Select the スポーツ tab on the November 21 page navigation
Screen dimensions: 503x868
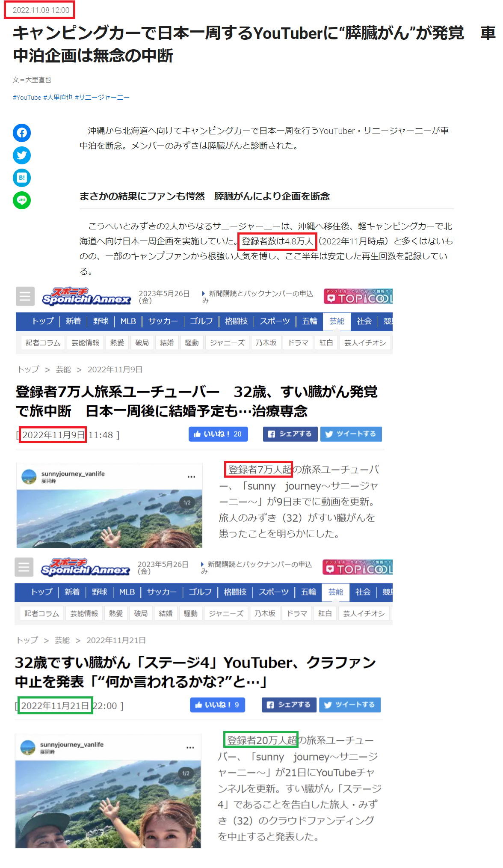click(x=274, y=592)
